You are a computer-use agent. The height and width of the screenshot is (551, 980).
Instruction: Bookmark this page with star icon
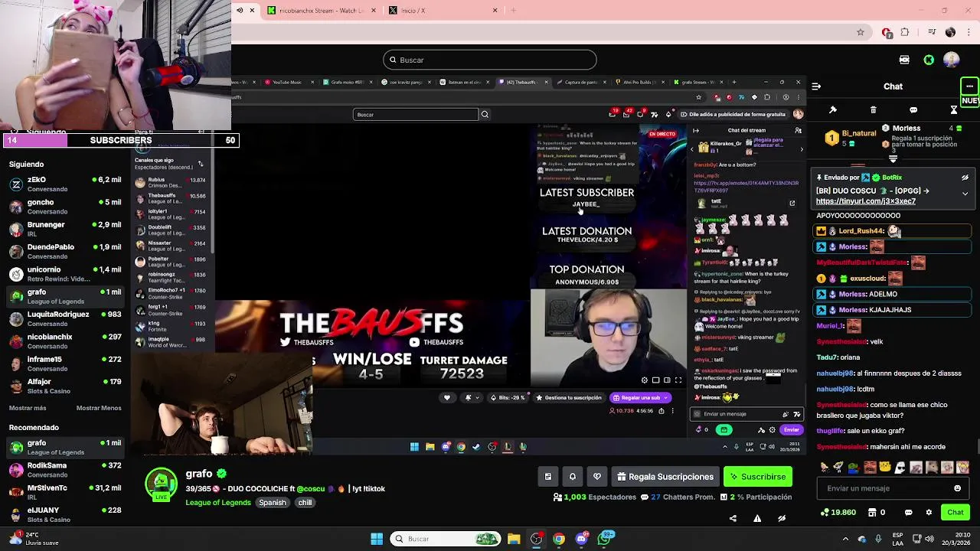coord(861,32)
